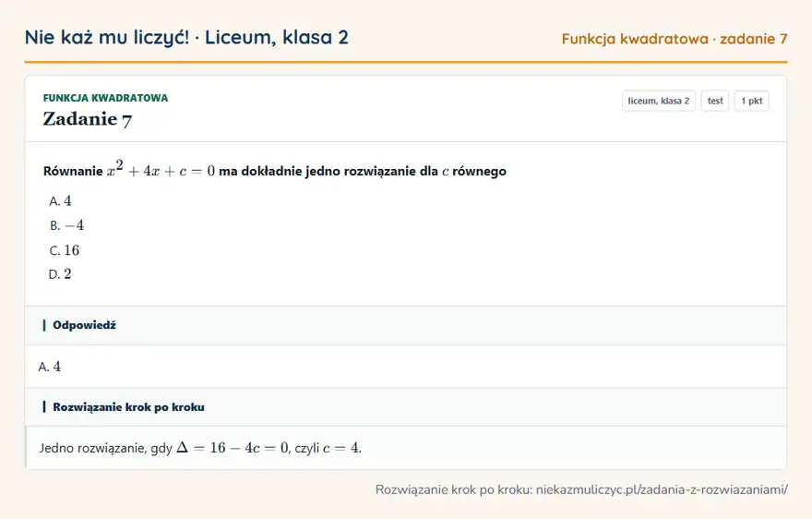Collapse the 'Rozwiązanie krok po kroku' section
This screenshot has height=519, width=812.
406,407
